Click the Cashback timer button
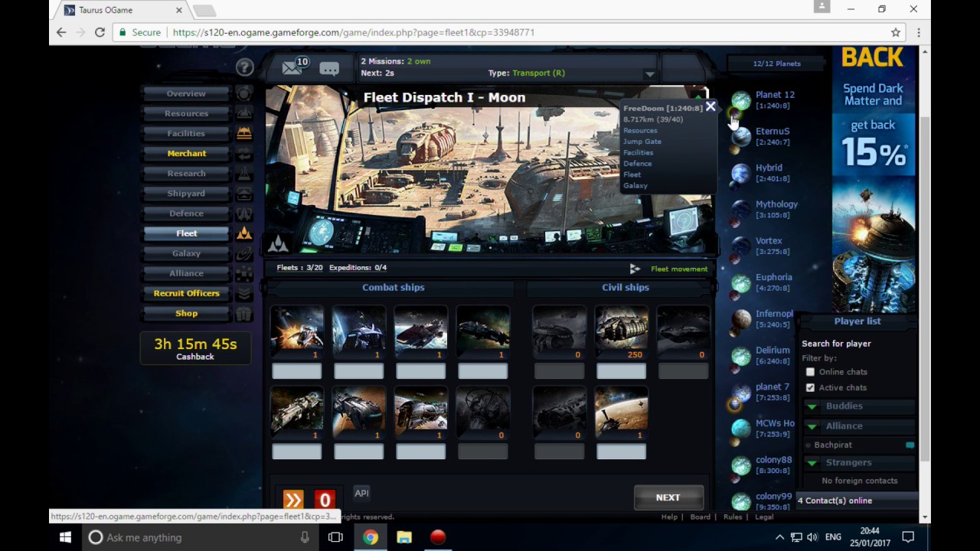 tap(195, 348)
